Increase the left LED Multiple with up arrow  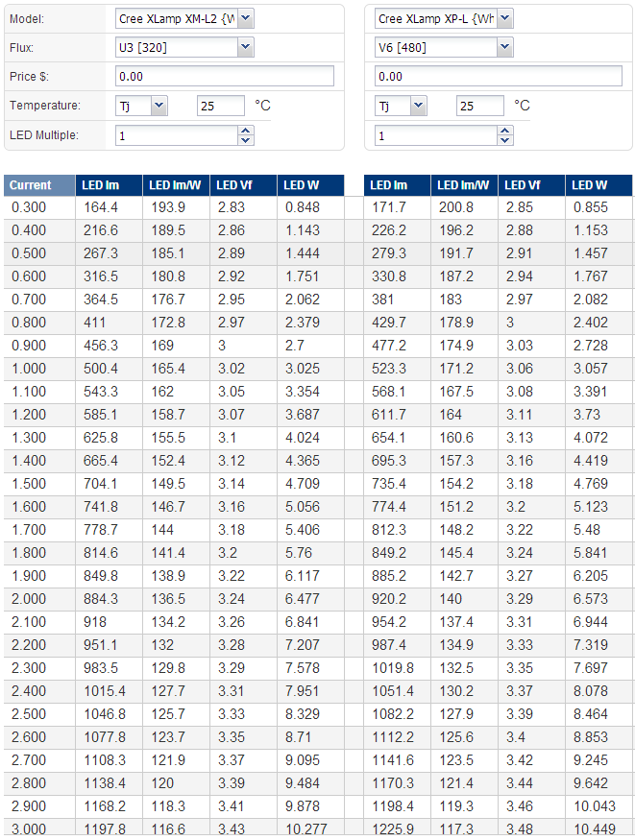[246, 131]
